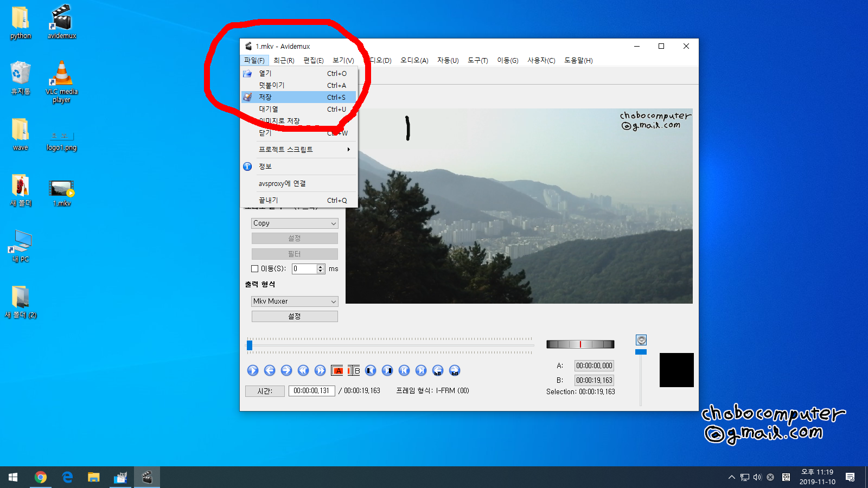This screenshot has width=868, height=488.
Task: Toggle the audio volume speaker icon
Action: click(x=641, y=340)
